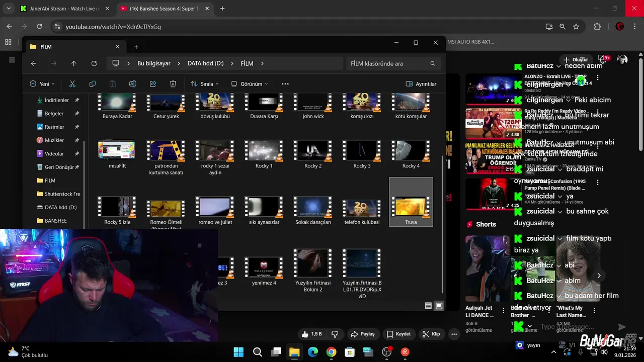Click the Share icon in Explorer toolbar
The image size is (644, 362).
pos(153,84)
